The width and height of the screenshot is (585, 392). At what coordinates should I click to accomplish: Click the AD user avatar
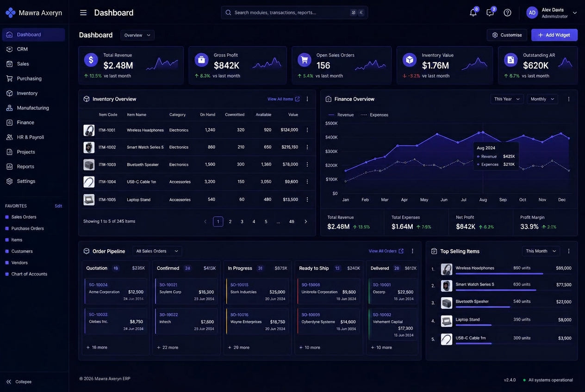coord(532,12)
